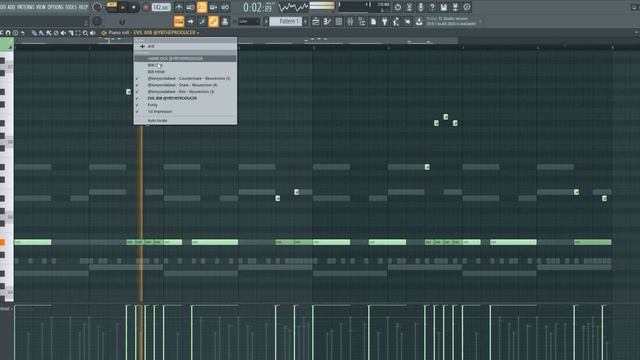Open the HELP menu
Viewport: 640px width, 360px height.
coord(83,7)
